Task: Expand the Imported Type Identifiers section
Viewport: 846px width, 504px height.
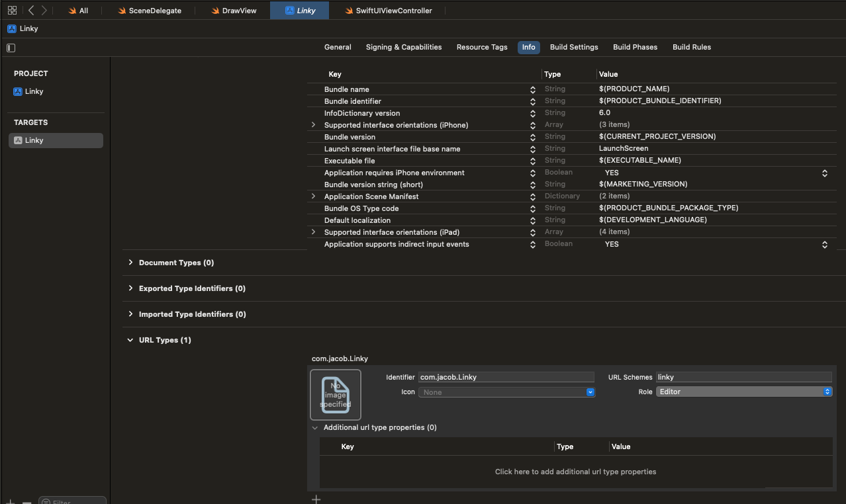Action: [130, 314]
